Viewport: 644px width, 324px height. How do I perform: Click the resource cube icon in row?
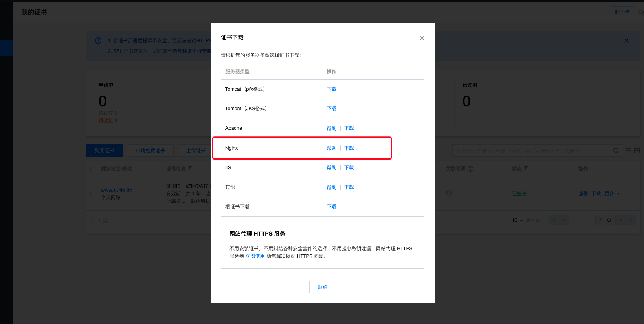pyautogui.click(x=449, y=193)
